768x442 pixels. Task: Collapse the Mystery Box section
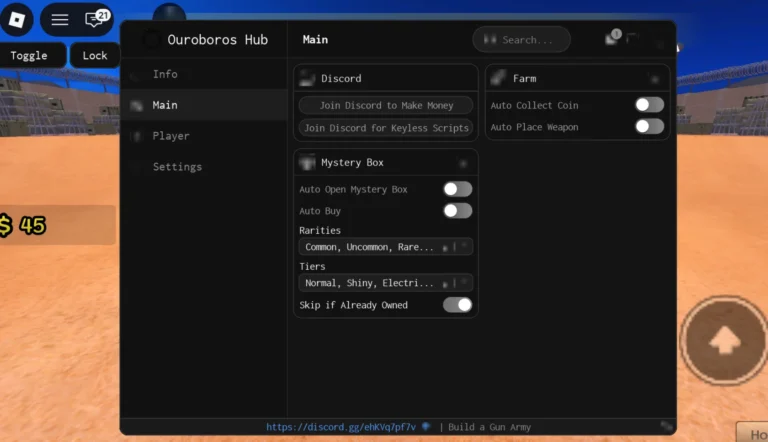pyautogui.click(x=463, y=163)
